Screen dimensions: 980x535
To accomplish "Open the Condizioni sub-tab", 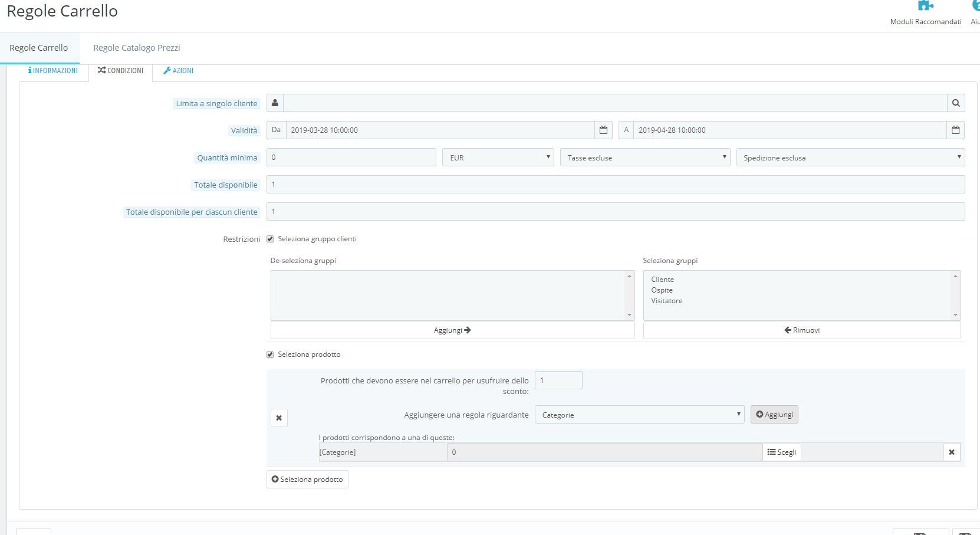I will click(x=120, y=71).
